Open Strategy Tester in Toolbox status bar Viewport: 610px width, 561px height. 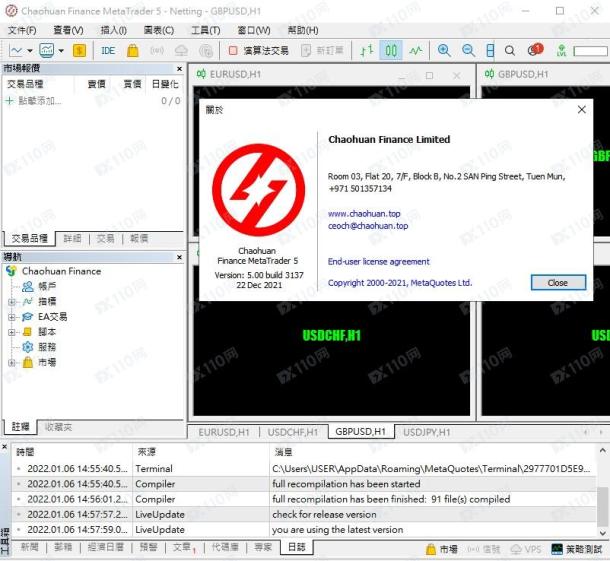[x=577, y=549]
